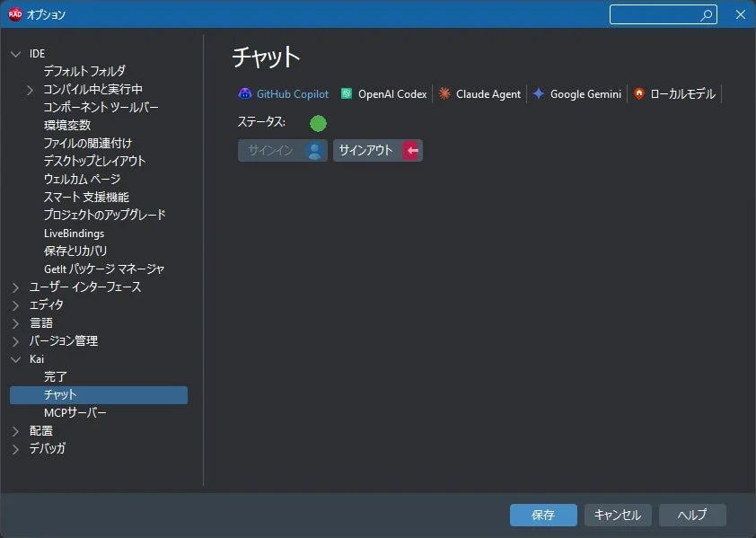
Task: Click the OpenAI Codex logo icon
Action: pyautogui.click(x=347, y=93)
